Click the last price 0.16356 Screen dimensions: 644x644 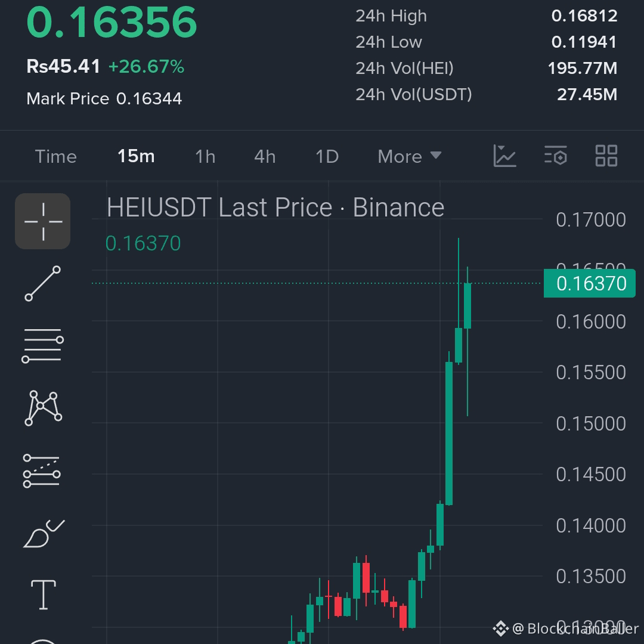[x=112, y=22]
